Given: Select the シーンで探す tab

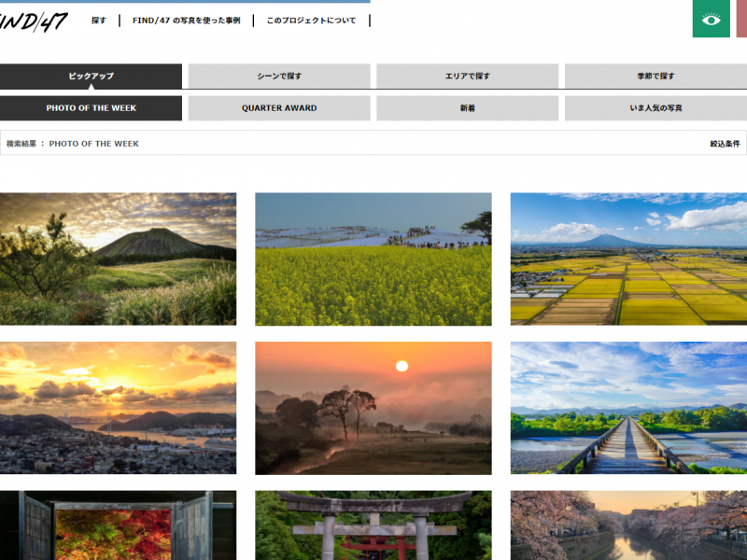Looking at the screenshot, I should (279, 77).
